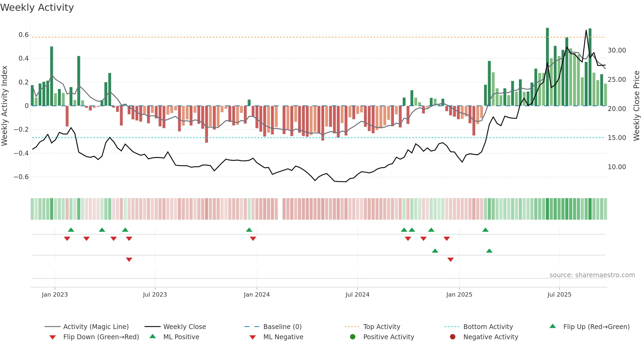The height and width of the screenshot is (362, 644).
Task: Click the 0.4 activity axis value
Action: click(x=24, y=58)
